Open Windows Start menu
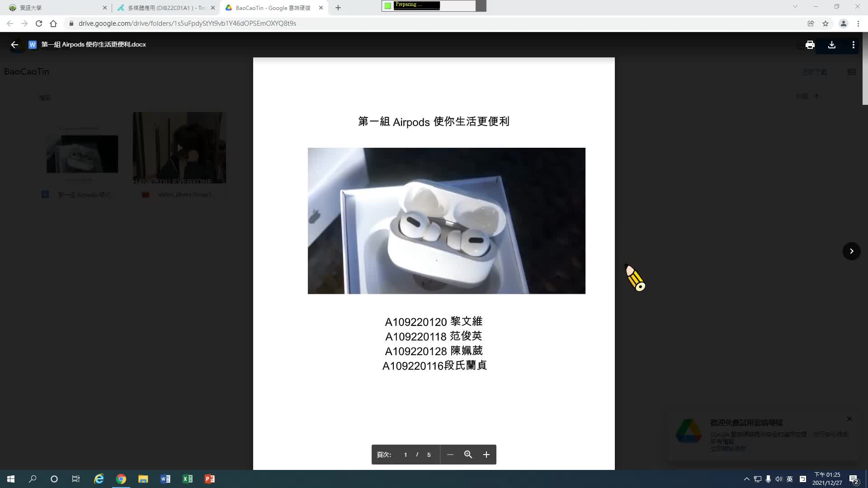Screen dimensions: 868x488 [x=11, y=479]
